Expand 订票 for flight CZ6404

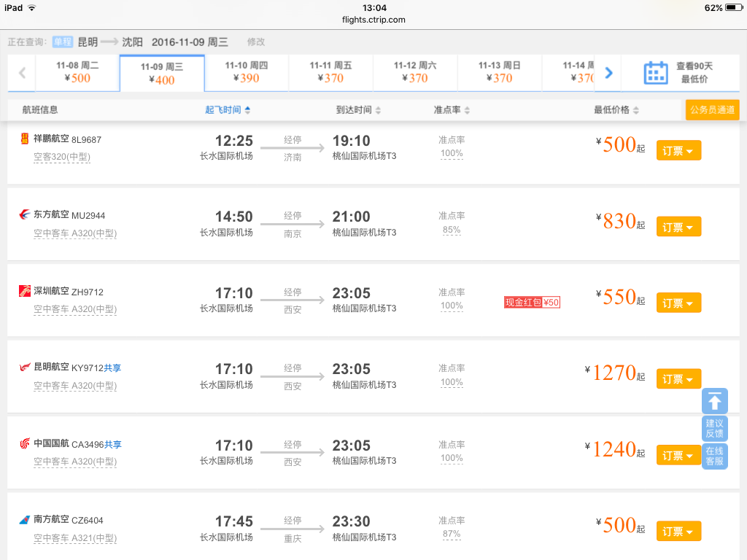pos(678,532)
